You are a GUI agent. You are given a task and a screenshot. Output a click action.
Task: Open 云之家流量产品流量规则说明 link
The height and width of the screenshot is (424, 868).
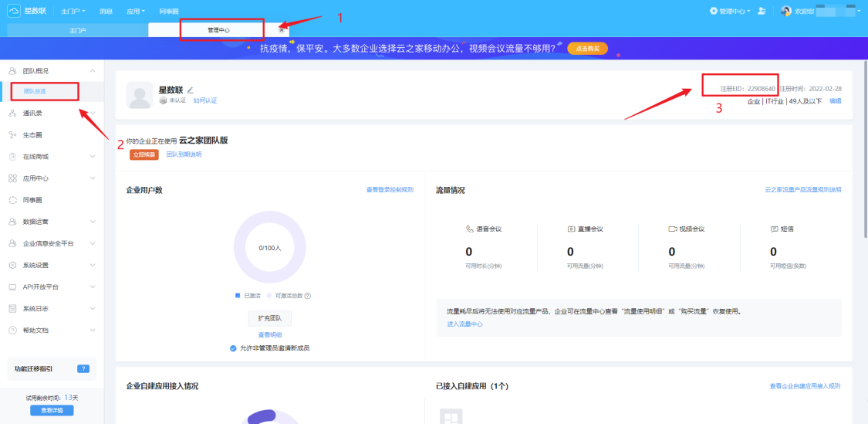pos(803,189)
